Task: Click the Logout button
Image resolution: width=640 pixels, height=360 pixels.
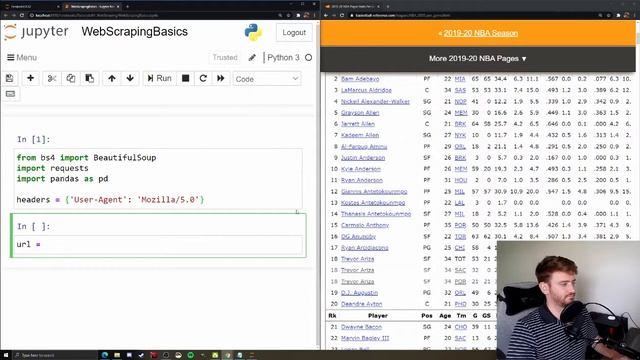Action: [x=294, y=33]
